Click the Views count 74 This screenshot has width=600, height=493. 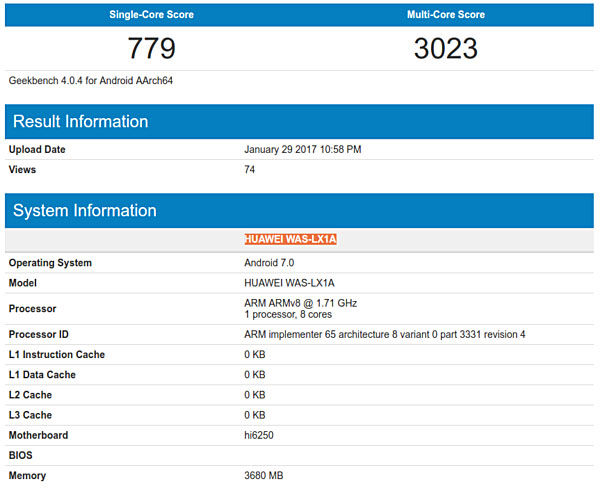coord(250,170)
